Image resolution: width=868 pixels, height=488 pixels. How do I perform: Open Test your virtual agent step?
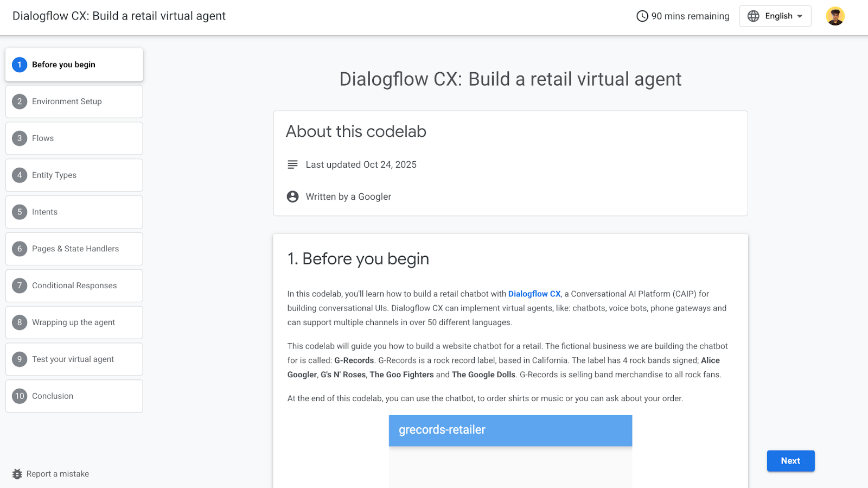[74, 359]
